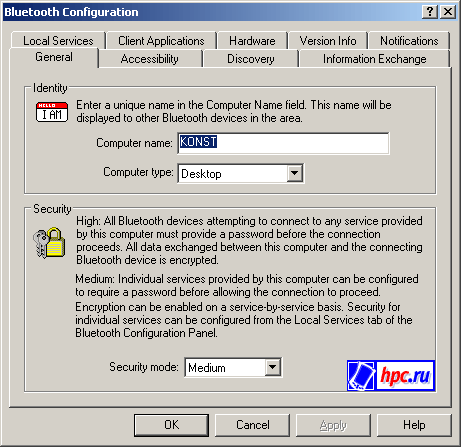Click the 'Medium: Individual services' description paragraph

point(247,285)
